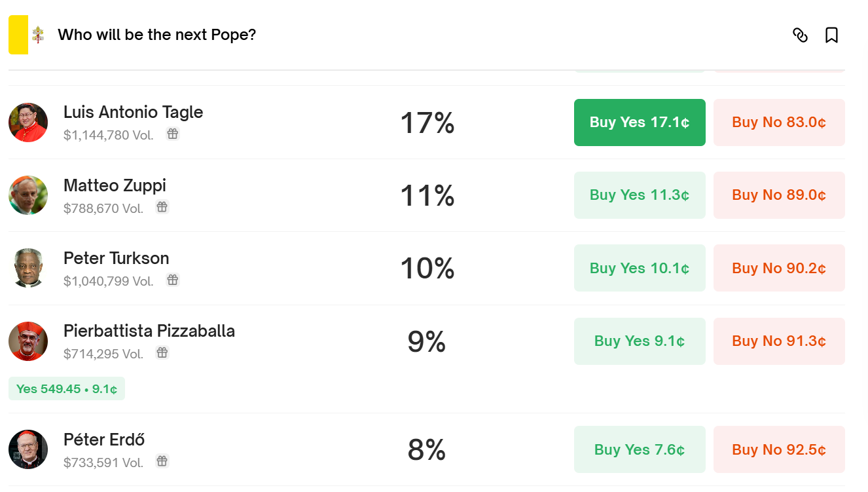Image resolution: width=868 pixels, height=492 pixels.
Task: Bookmark the next Pope market
Action: click(x=831, y=35)
